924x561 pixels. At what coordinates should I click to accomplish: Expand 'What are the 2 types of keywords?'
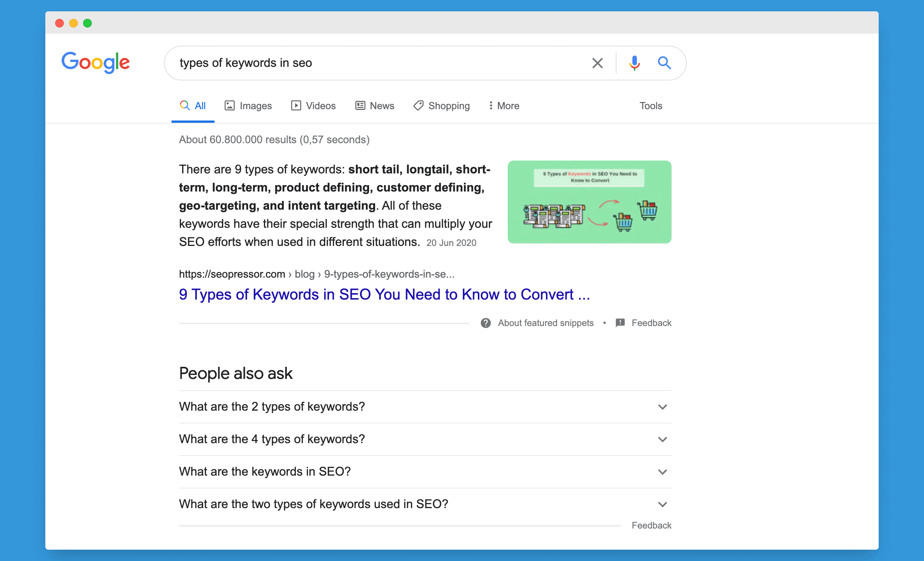coord(425,407)
